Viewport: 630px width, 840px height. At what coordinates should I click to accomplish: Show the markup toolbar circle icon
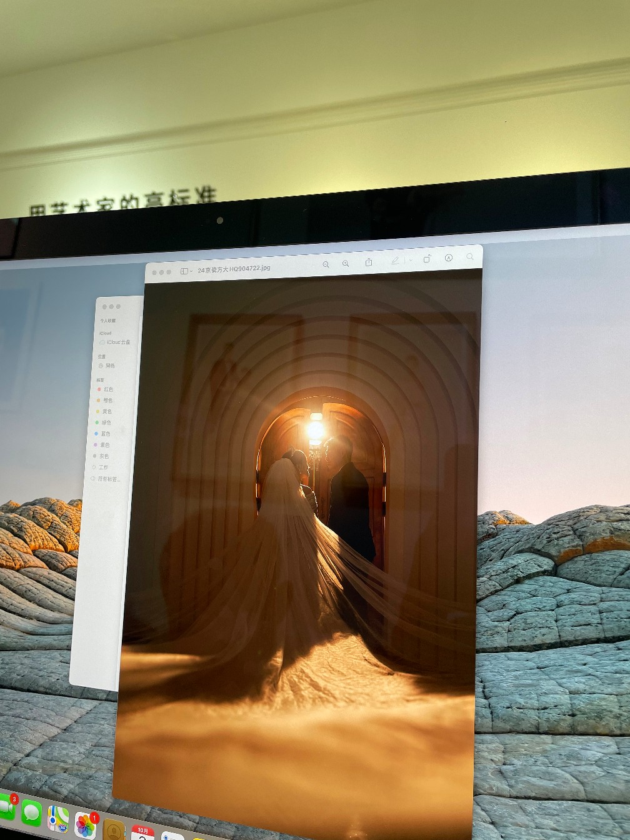point(448,258)
